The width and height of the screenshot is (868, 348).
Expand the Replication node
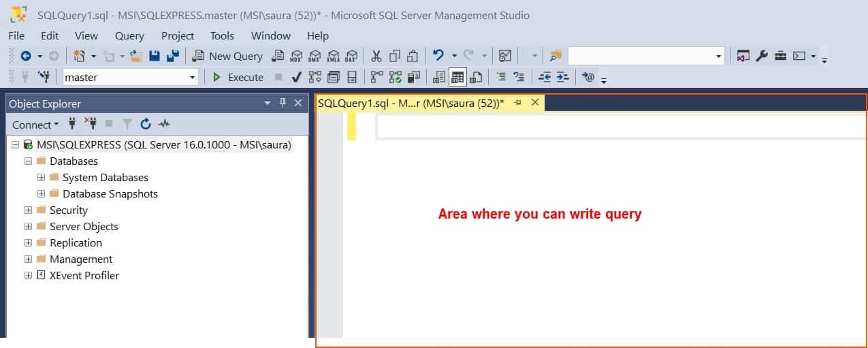(28, 243)
